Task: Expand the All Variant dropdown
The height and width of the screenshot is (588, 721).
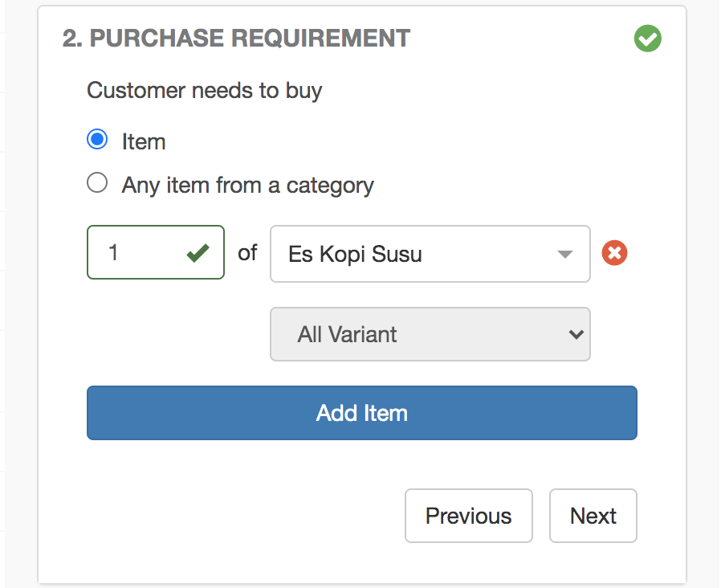Action: point(430,334)
